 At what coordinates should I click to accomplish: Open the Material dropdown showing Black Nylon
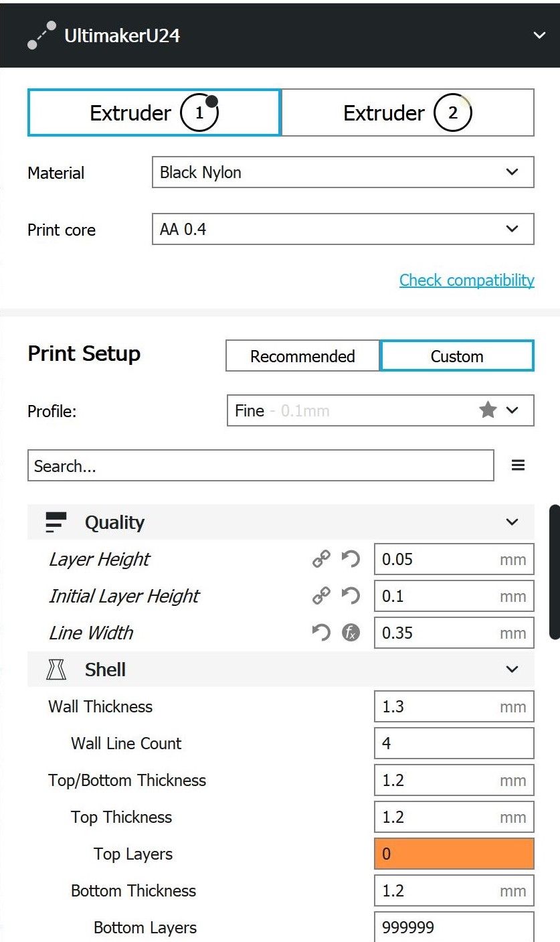pyautogui.click(x=343, y=172)
